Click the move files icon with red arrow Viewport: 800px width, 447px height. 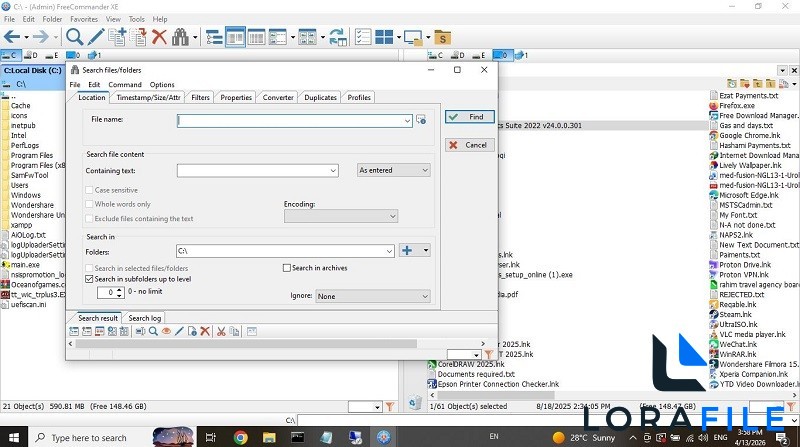pos(138,37)
